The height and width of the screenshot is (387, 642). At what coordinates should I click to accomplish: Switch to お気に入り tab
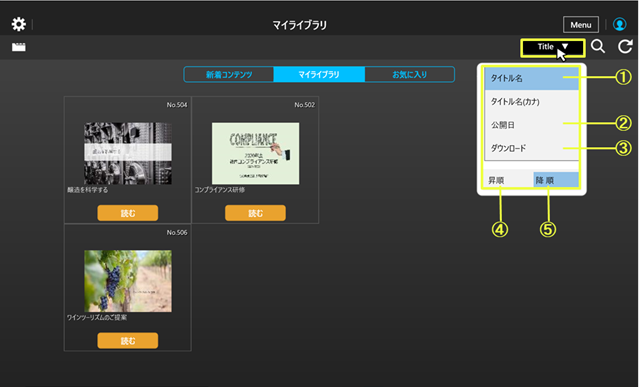[x=409, y=75]
